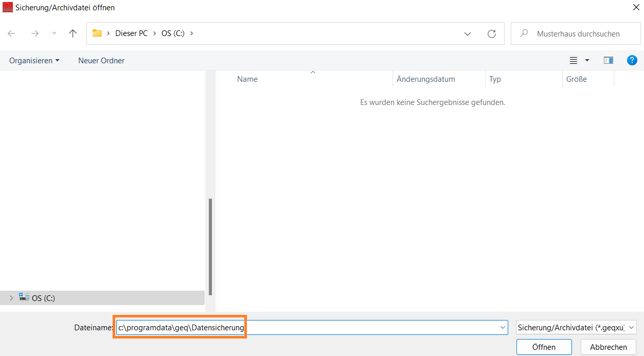Show the preview pane
Image resolution: width=644 pixels, height=356 pixels.
pyautogui.click(x=608, y=60)
